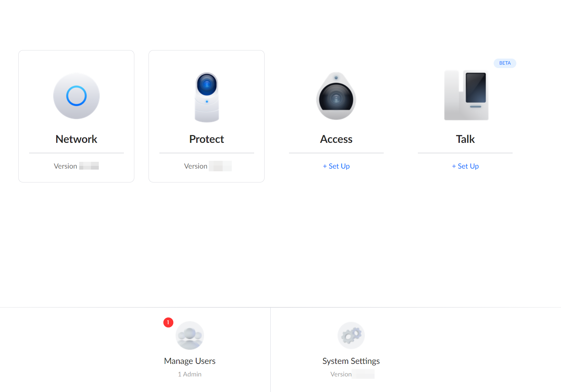Click the Protect version number

pos(220,166)
